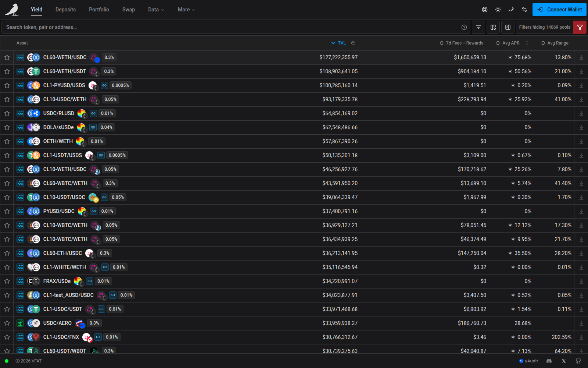
Task: Click the search help question mark
Action: 464,27
